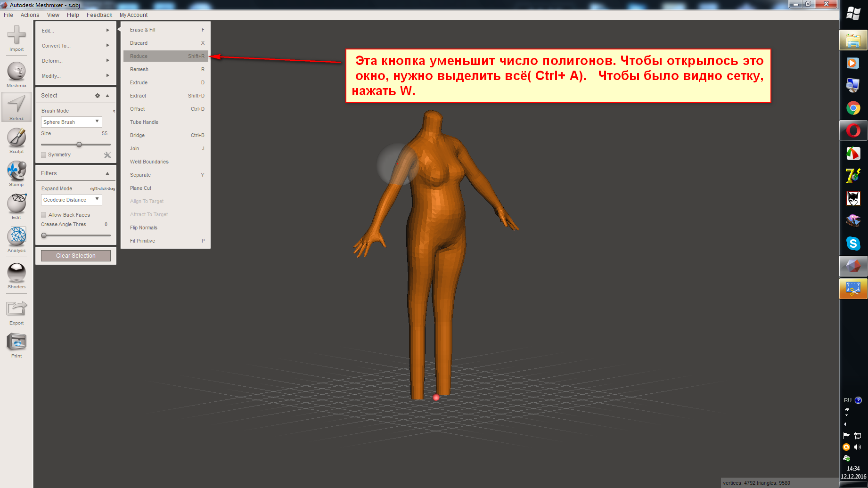Select Bridge from the submenu
Screen dimensions: 868x488
(166, 135)
